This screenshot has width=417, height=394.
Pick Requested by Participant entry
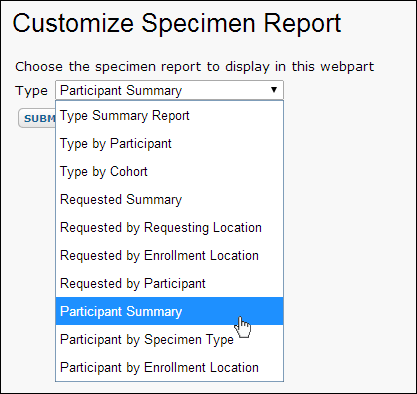[x=169, y=284]
